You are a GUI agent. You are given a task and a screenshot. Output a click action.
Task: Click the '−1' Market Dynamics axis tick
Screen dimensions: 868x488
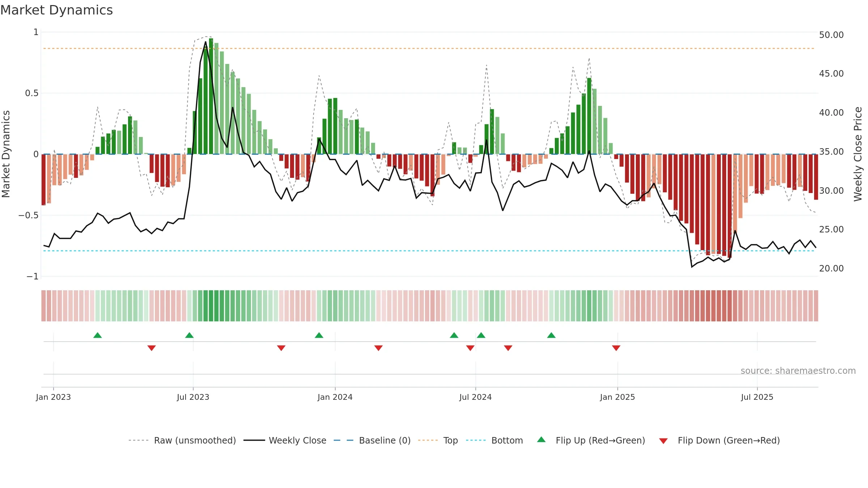[32, 277]
